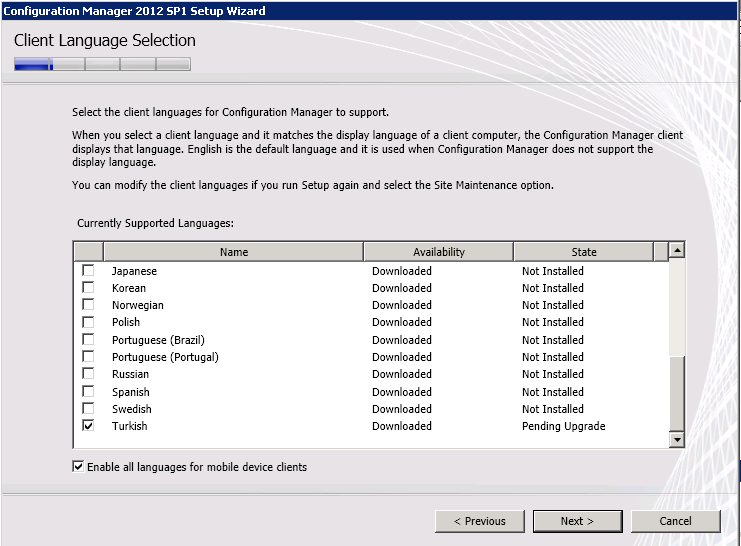Click the Next button

click(x=577, y=521)
